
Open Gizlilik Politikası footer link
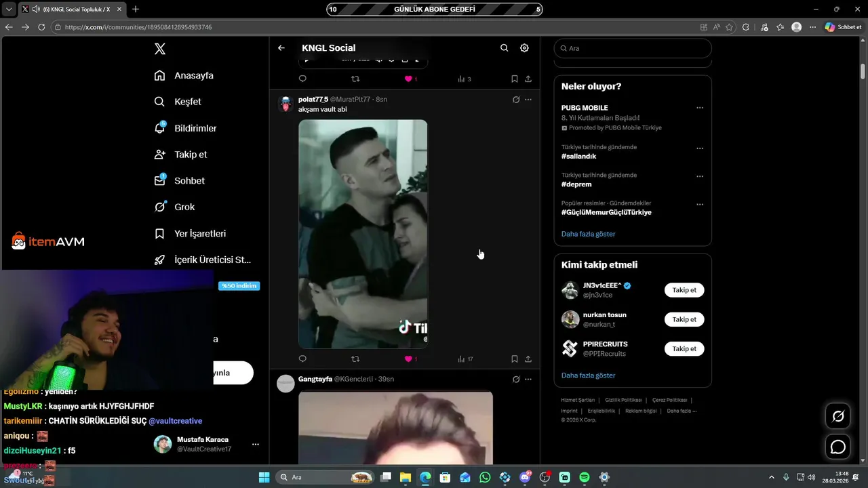coord(623,400)
